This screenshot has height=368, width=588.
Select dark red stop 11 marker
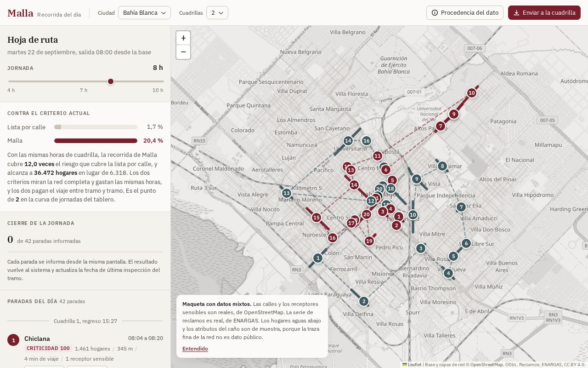click(378, 156)
